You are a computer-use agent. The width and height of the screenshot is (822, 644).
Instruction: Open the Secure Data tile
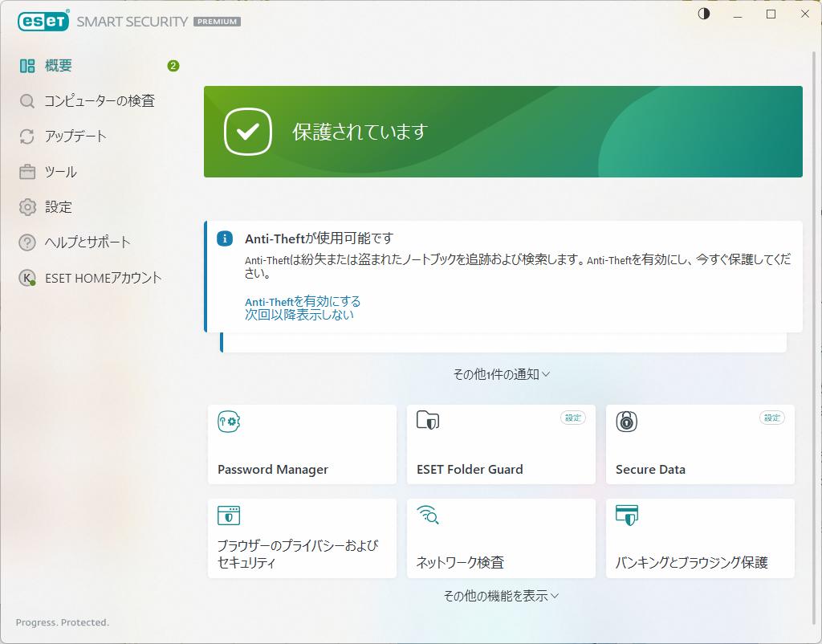(x=700, y=444)
